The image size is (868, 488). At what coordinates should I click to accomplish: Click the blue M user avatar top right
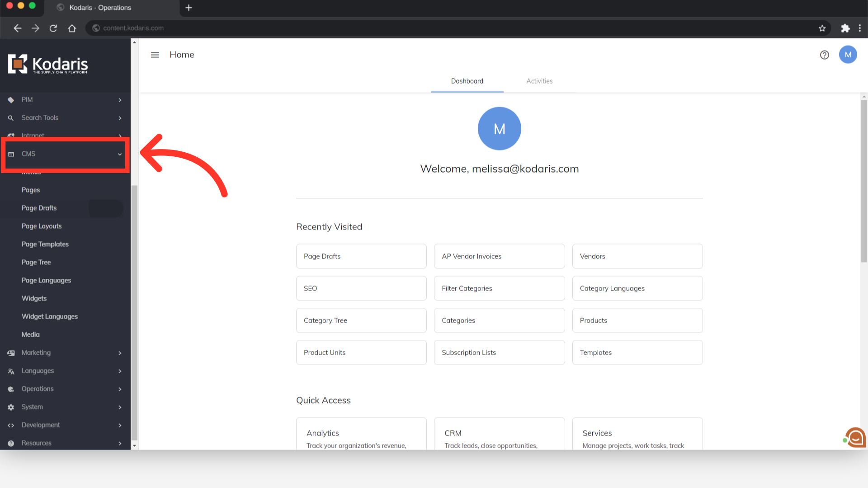[848, 55]
